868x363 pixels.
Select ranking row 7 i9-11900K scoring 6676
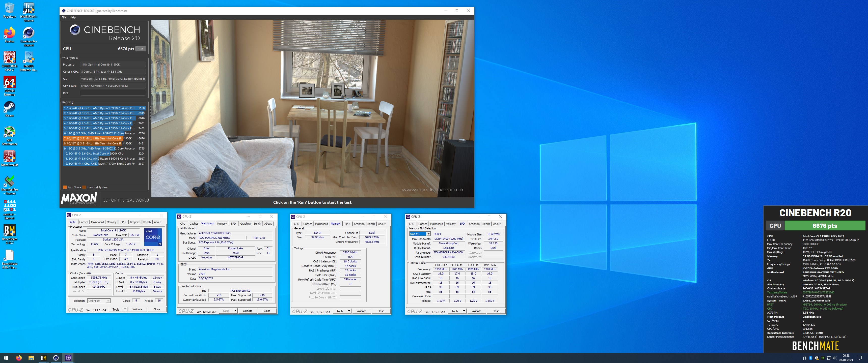(x=104, y=138)
